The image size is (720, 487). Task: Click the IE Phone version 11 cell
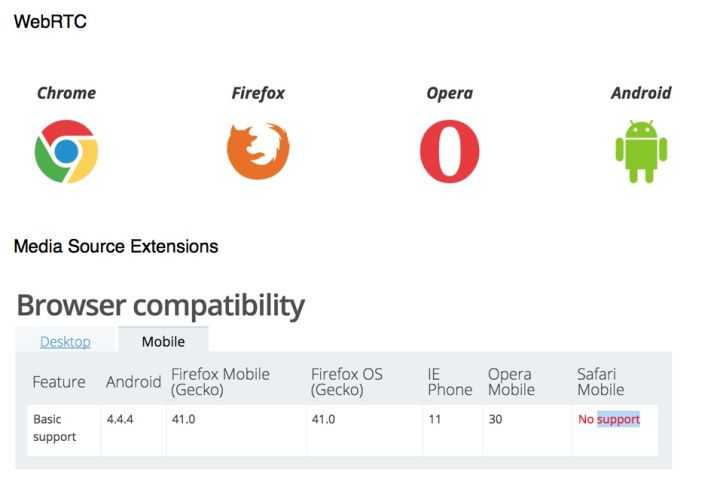[x=452, y=431]
